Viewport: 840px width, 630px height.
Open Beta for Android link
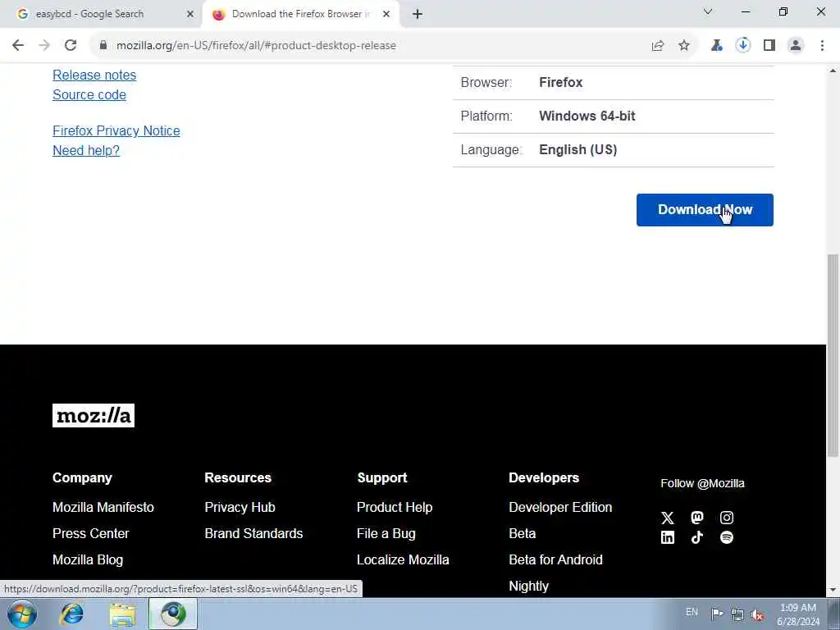click(x=555, y=559)
